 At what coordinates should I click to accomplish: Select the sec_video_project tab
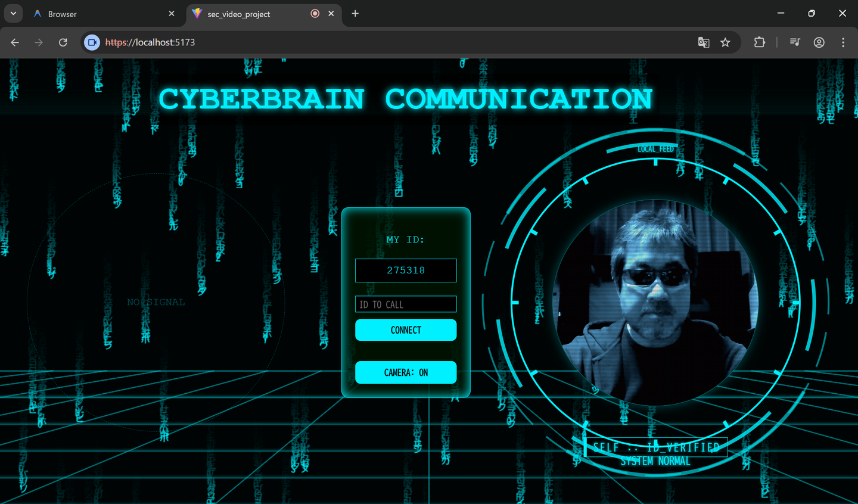pos(250,14)
